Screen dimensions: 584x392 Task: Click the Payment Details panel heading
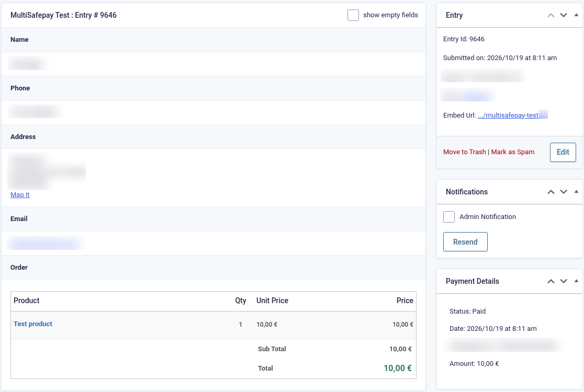(472, 281)
